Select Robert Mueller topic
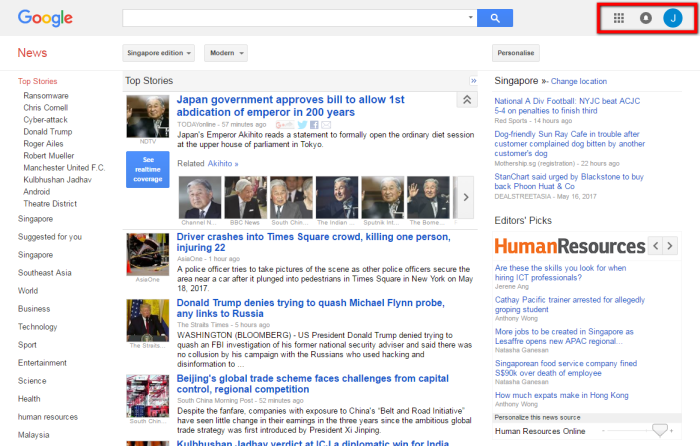This screenshot has height=446, width=700. (x=49, y=156)
